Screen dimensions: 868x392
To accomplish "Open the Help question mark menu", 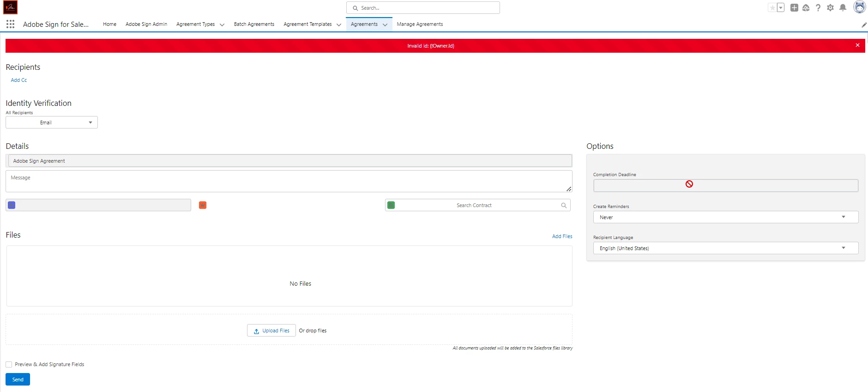I will click(x=818, y=8).
